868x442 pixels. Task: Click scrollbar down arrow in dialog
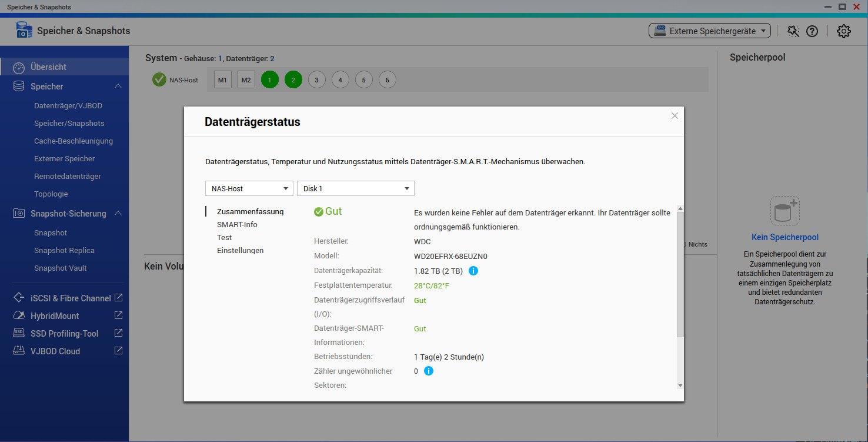pos(680,385)
